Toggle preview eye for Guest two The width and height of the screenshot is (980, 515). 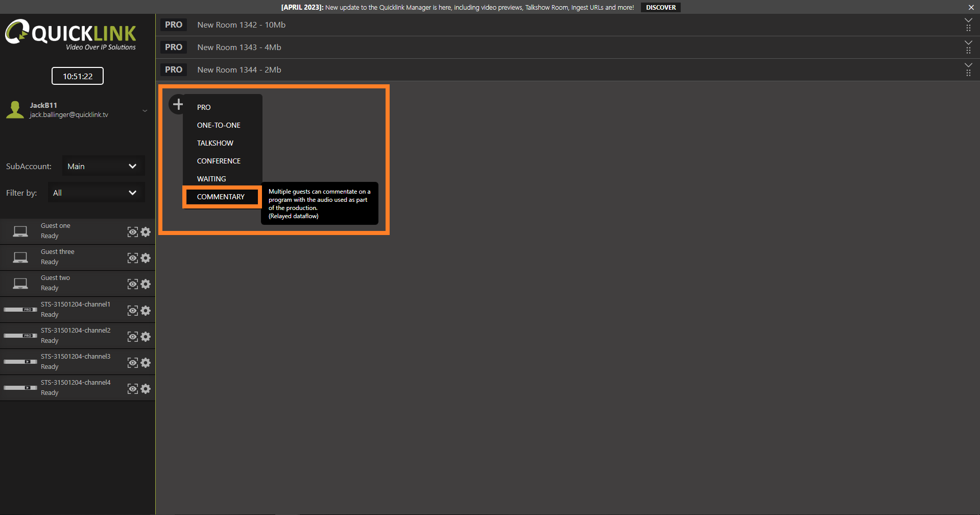point(133,284)
